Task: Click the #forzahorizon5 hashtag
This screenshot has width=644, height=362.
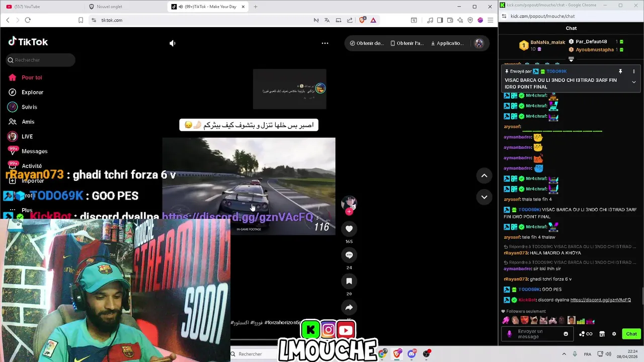Action: 283,322
